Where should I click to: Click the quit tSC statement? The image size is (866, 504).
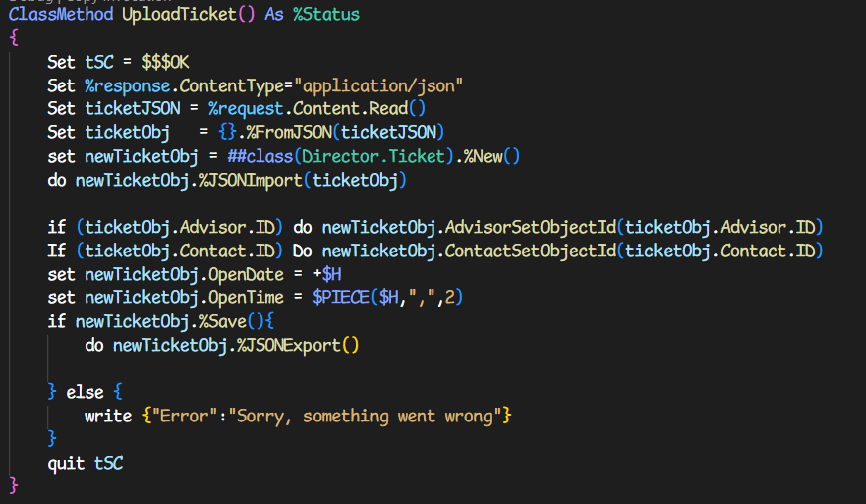(x=86, y=462)
